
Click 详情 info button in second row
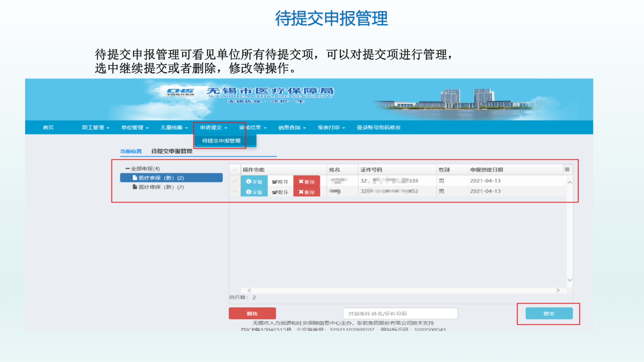tap(254, 192)
